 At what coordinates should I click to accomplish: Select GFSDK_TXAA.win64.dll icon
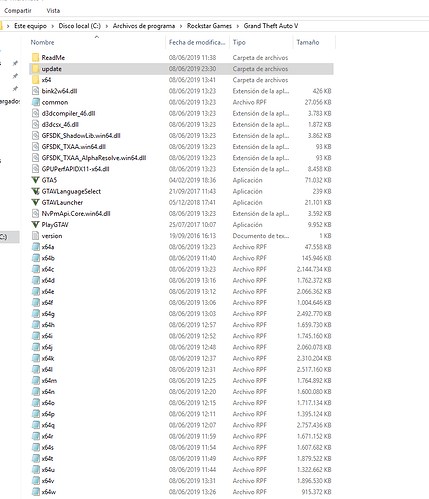pyautogui.click(x=36, y=147)
